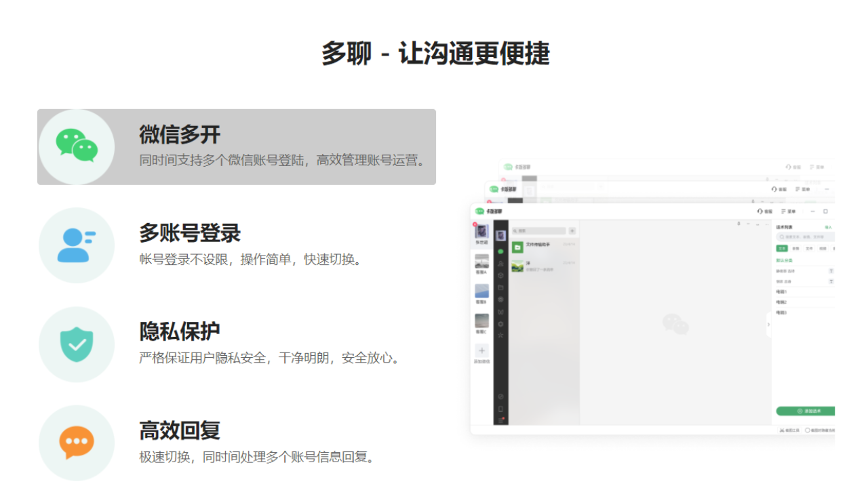This screenshot has height=488, width=868.
Task: Toggle the green online status dot
Action: [500, 251]
